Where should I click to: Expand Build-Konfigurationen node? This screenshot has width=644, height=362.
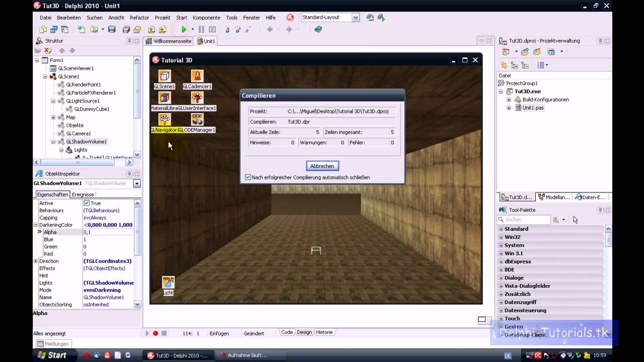tap(509, 100)
